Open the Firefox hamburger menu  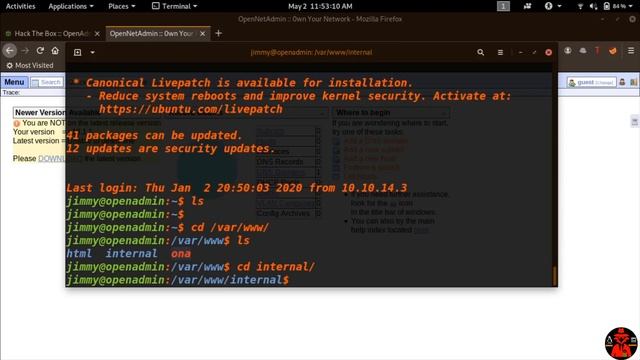(x=631, y=51)
